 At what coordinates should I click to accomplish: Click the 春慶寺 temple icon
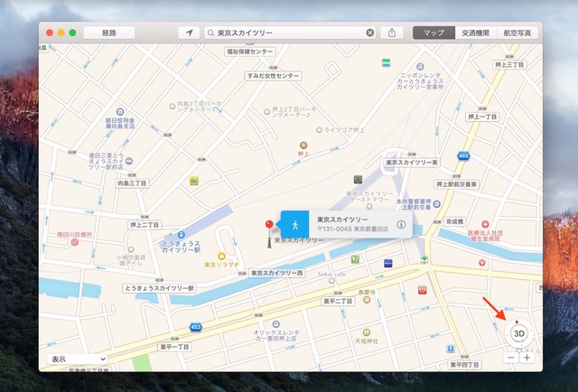point(367,300)
